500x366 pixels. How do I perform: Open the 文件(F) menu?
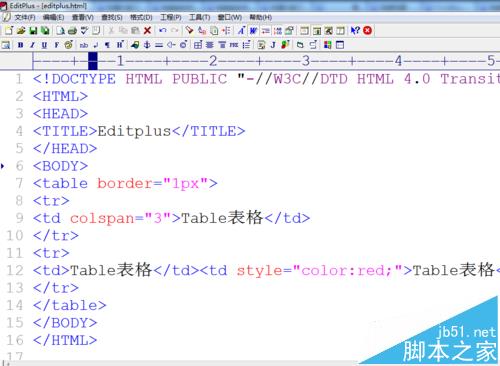coord(25,17)
